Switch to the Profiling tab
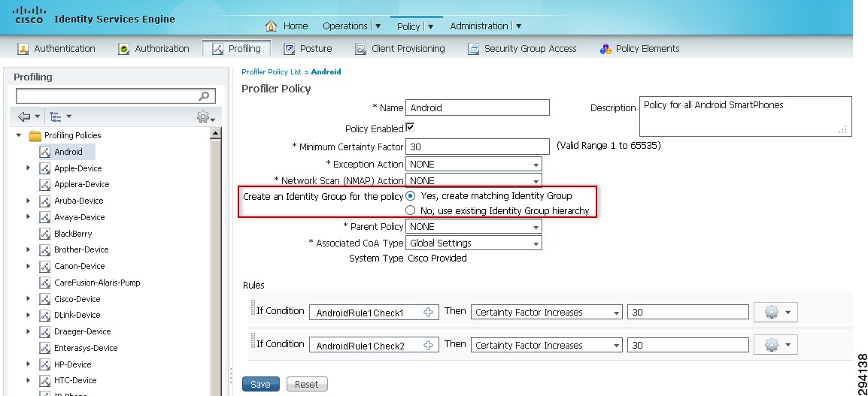This screenshot has width=868, height=396. point(236,49)
